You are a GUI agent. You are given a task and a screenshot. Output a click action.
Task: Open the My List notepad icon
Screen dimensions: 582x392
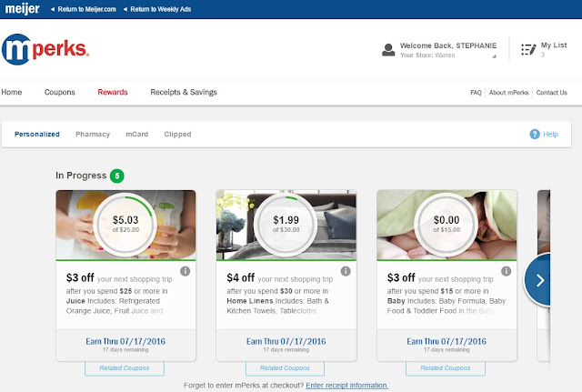(528, 49)
